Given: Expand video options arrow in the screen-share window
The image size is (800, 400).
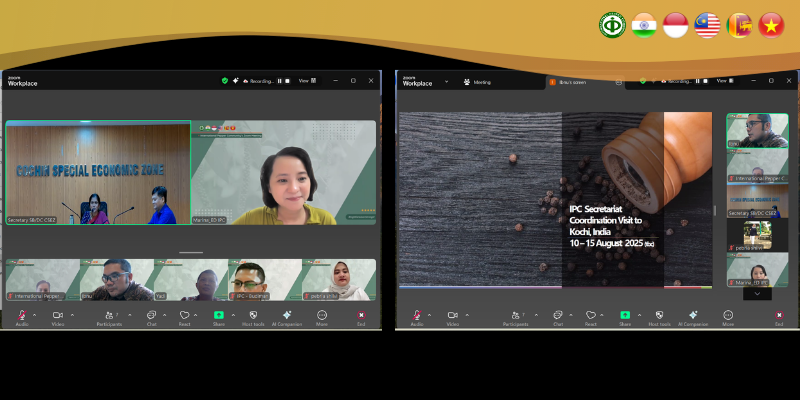Looking at the screenshot, I should [467, 314].
